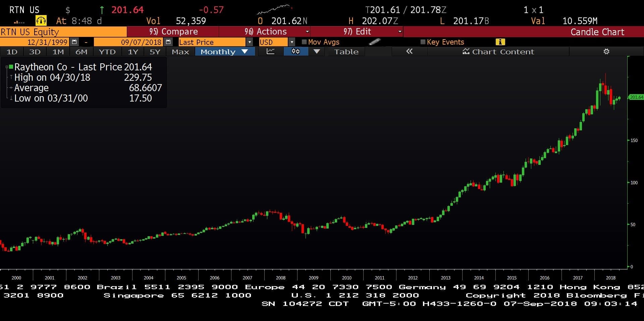Select the 1Y range tab
The width and height of the screenshot is (644, 321).
133,52
